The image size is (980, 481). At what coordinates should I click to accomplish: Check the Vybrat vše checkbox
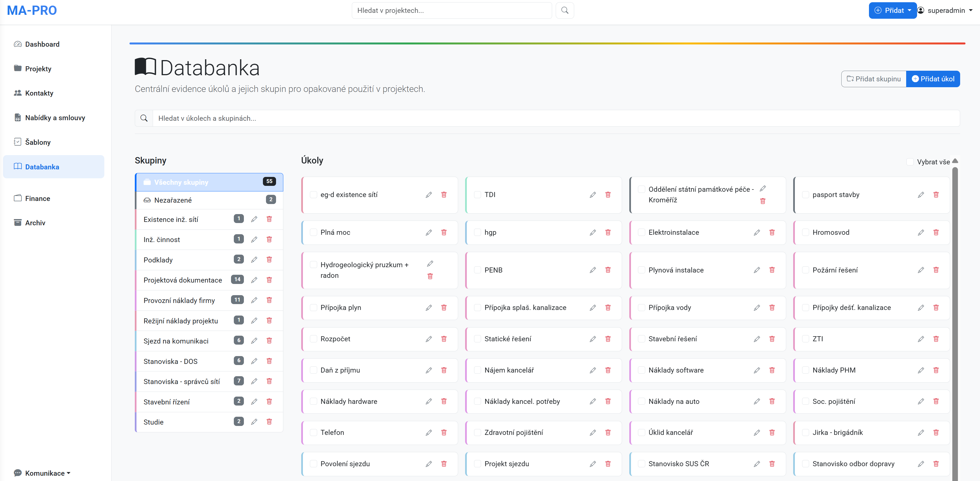pos(910,162)
